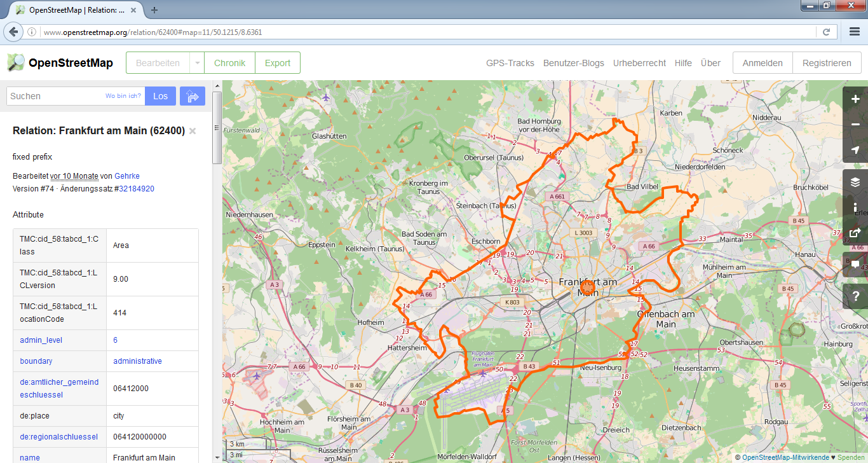Viewport: 868px width, 463px height.
Task: Click the sidebar scrollbar up arrow
Action: tap(217, 86)
